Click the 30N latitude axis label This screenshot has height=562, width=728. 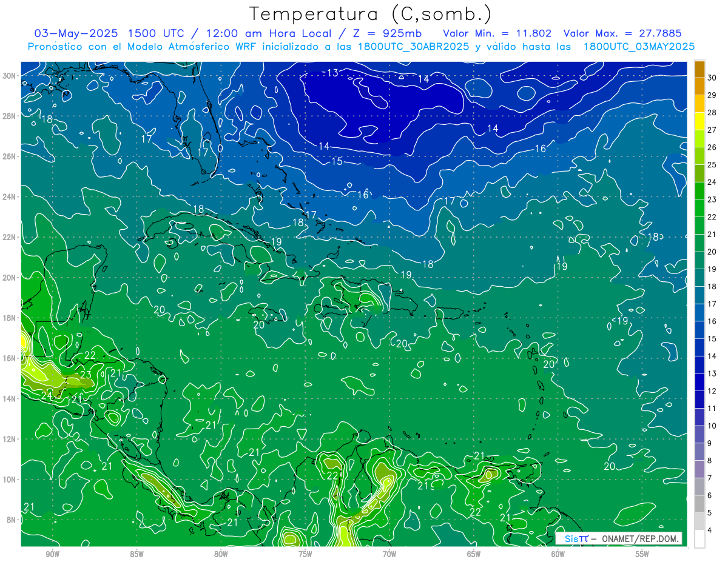tap(9, 76)
